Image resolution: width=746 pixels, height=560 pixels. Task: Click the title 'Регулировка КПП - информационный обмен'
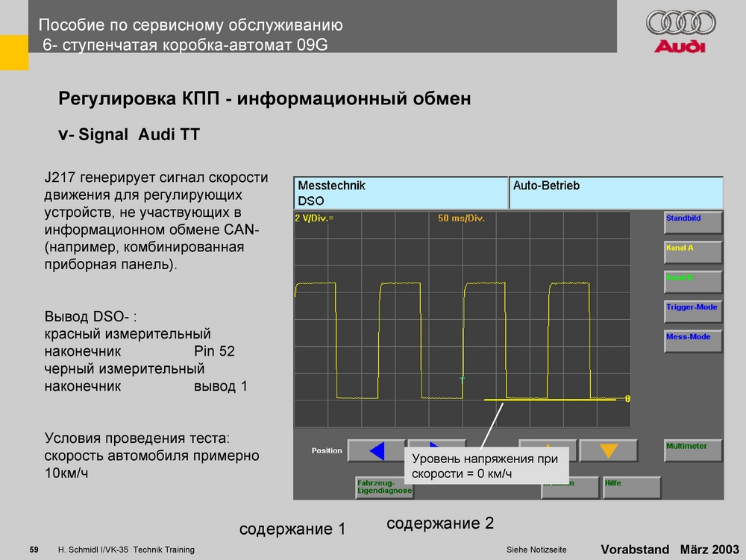coord(265,98)
